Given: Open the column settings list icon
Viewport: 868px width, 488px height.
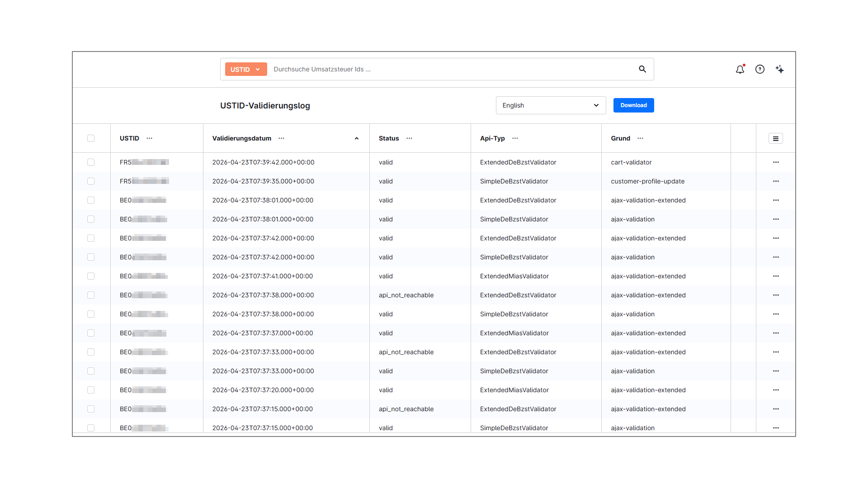Looking at the screenshot, I should (x=775, y=139).
